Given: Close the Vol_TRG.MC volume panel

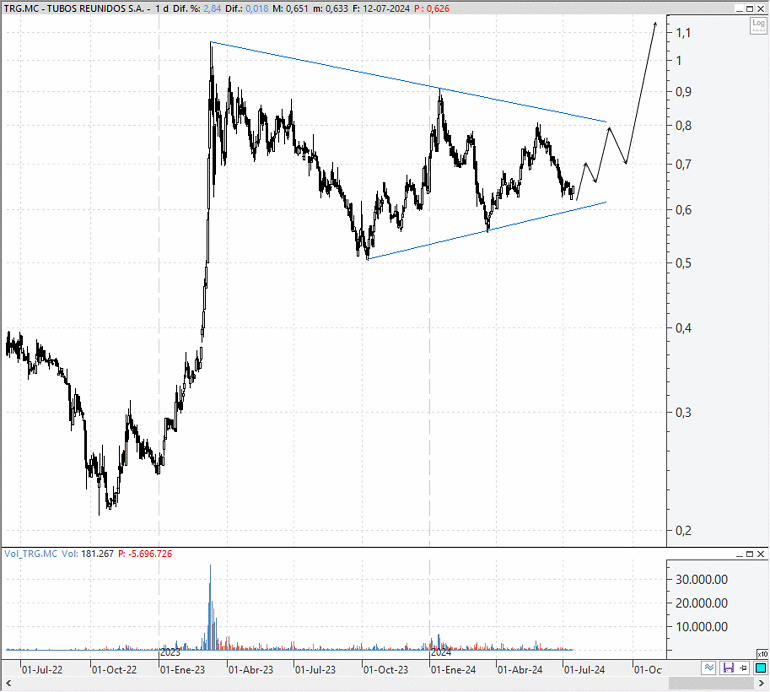Looking at the screenshot, I should pyautogui.click(x=761, y=554).
